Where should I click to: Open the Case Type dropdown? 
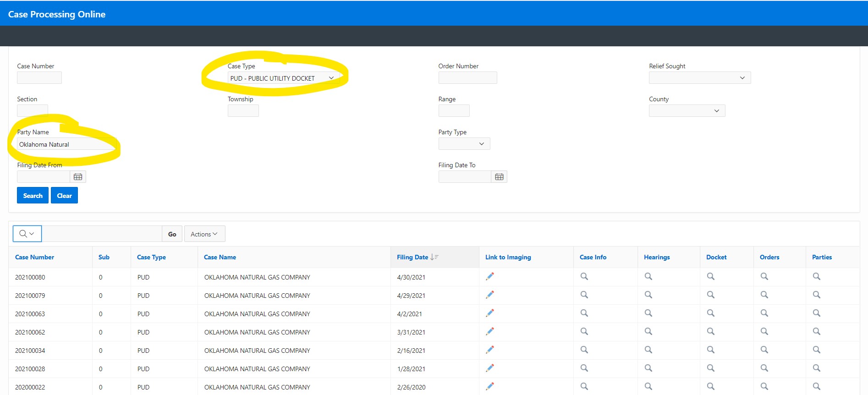(284, 78)
